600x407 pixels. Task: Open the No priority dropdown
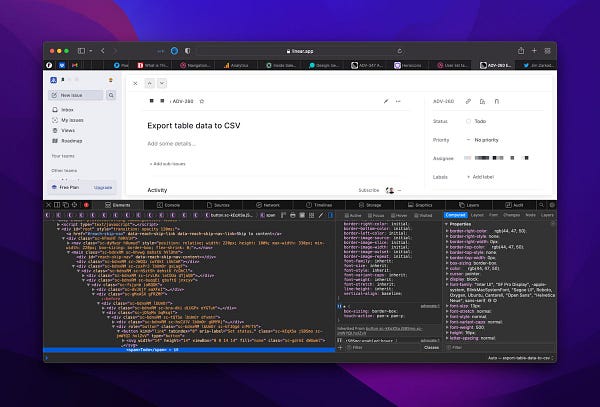point(482,140)
